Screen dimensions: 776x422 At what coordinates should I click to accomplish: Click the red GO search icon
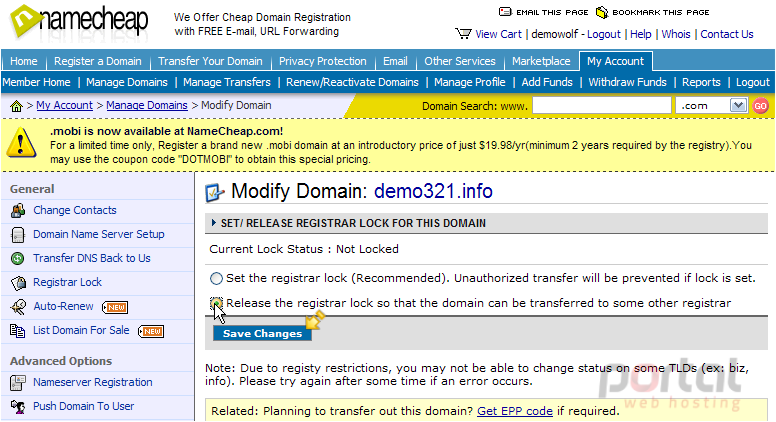click(760, 106)
